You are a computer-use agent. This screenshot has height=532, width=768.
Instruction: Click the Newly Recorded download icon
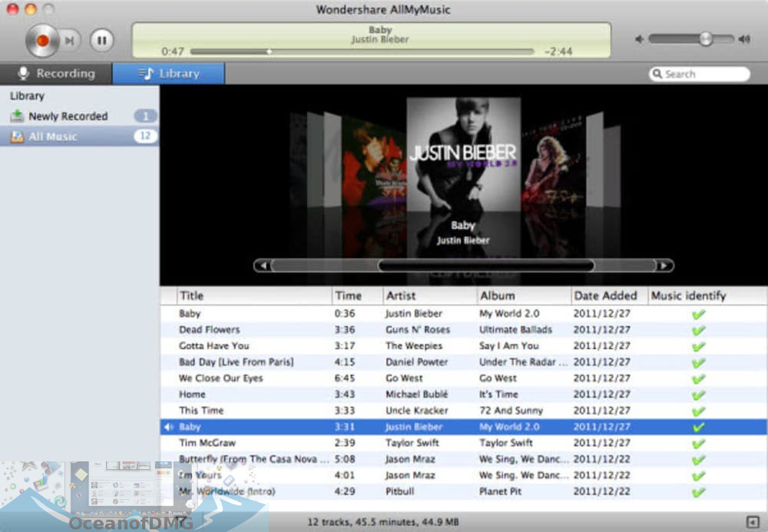[x=17, y=116]
